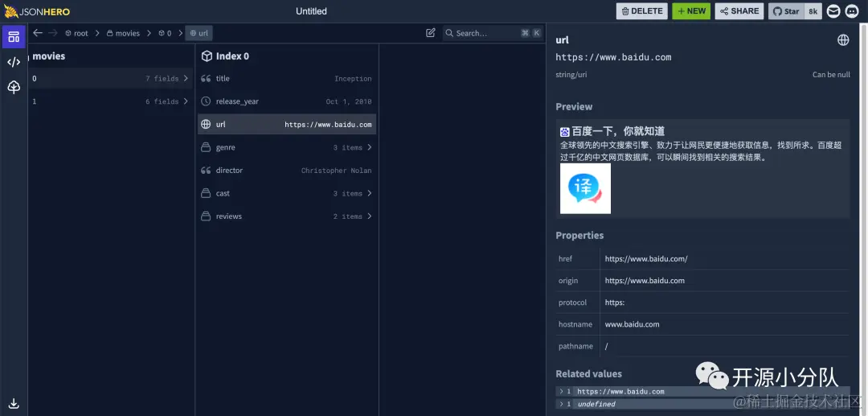Click the origin property value
868x416 pixels.
pos(645,281)
